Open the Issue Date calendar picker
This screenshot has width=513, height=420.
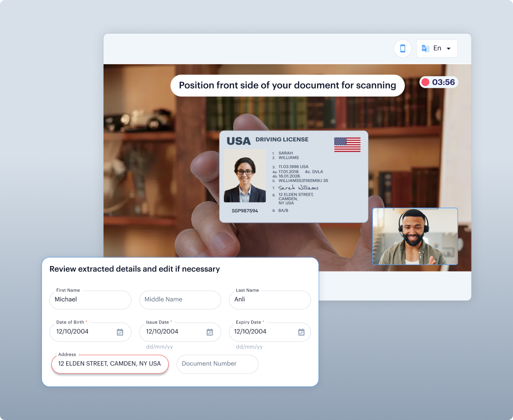tap(210, 332)
